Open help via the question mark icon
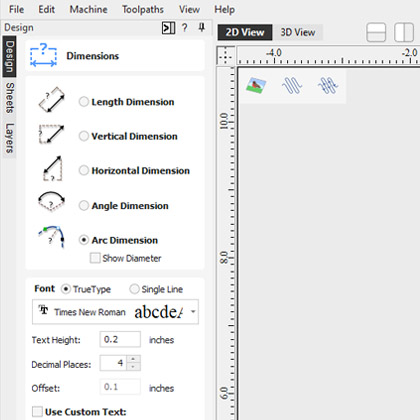The image size is (420, 420). [185, 28]
